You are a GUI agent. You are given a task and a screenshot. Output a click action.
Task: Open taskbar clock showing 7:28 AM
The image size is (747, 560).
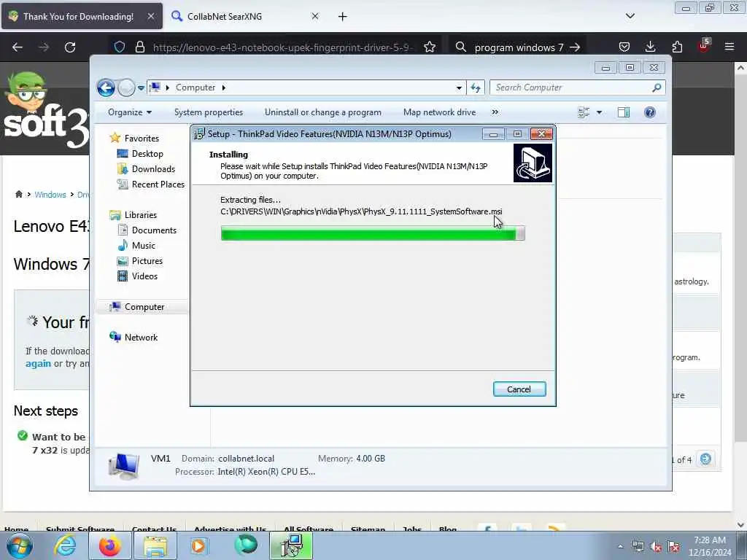[709, 546]
